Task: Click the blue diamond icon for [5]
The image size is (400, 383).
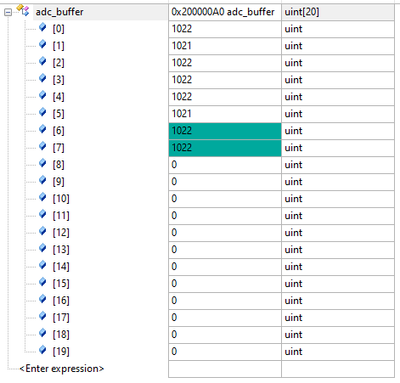Action: [x=43, y=112]
